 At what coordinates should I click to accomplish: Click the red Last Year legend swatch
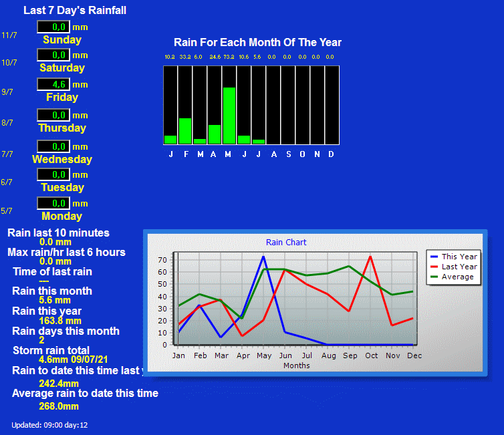pos(434,267)
